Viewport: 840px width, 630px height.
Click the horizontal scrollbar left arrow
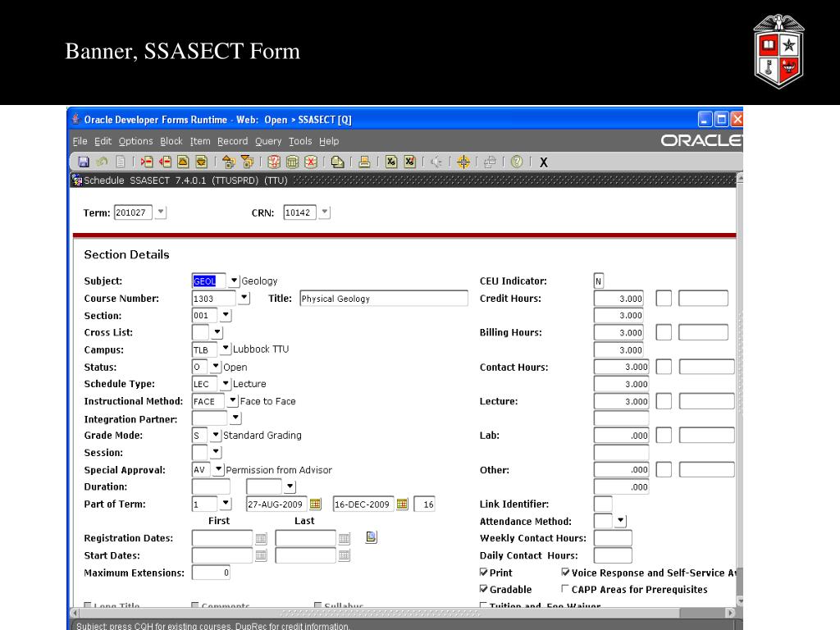[75, 612]
